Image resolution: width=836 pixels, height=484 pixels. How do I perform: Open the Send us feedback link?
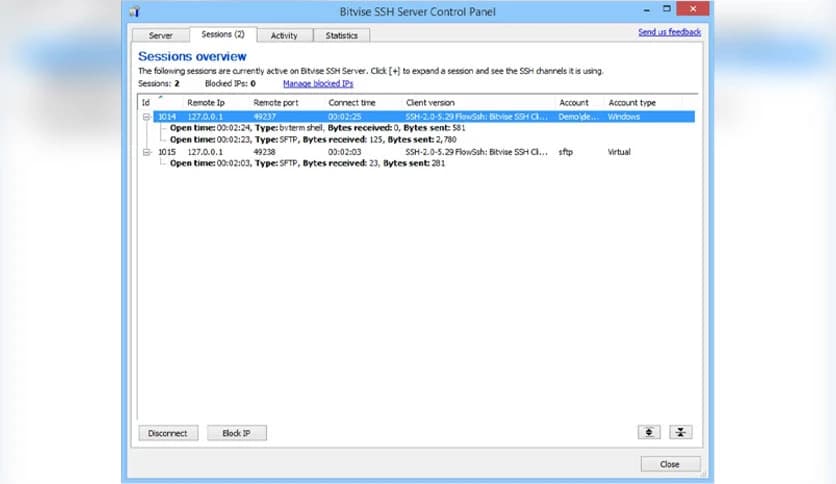670,32
